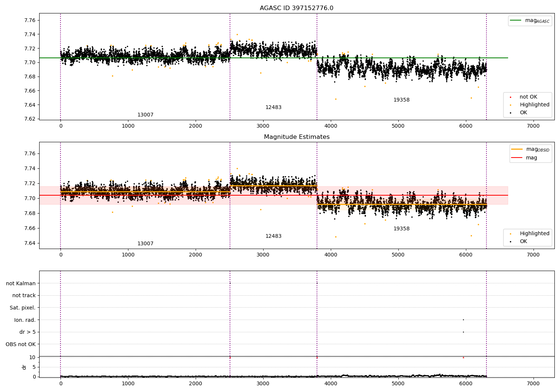Viewport: 560px width, 392px height.
Task: Click top plot y-axis tick '7.72'
Action: (x=30, y=49)
